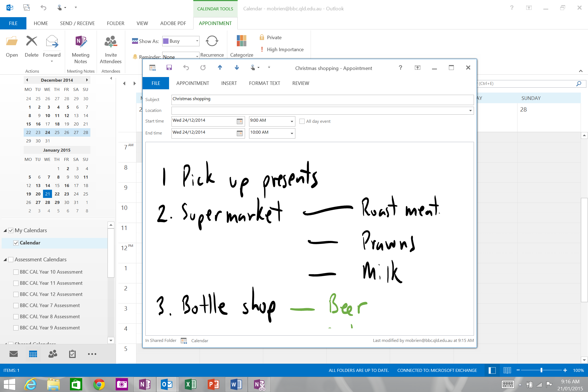Open Meeting Notes in OneNote

(81, 41)
